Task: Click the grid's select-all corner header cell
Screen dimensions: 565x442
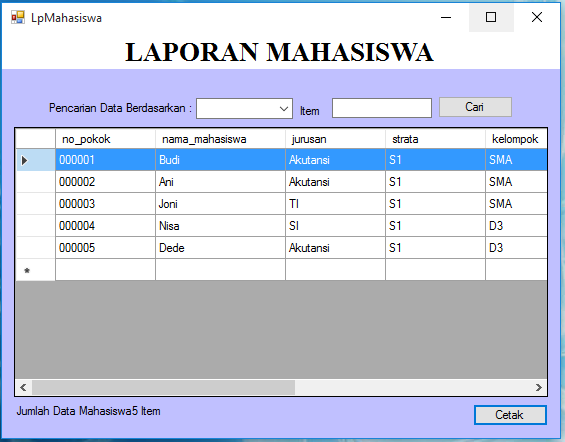Action: click(x=35, y=139)
